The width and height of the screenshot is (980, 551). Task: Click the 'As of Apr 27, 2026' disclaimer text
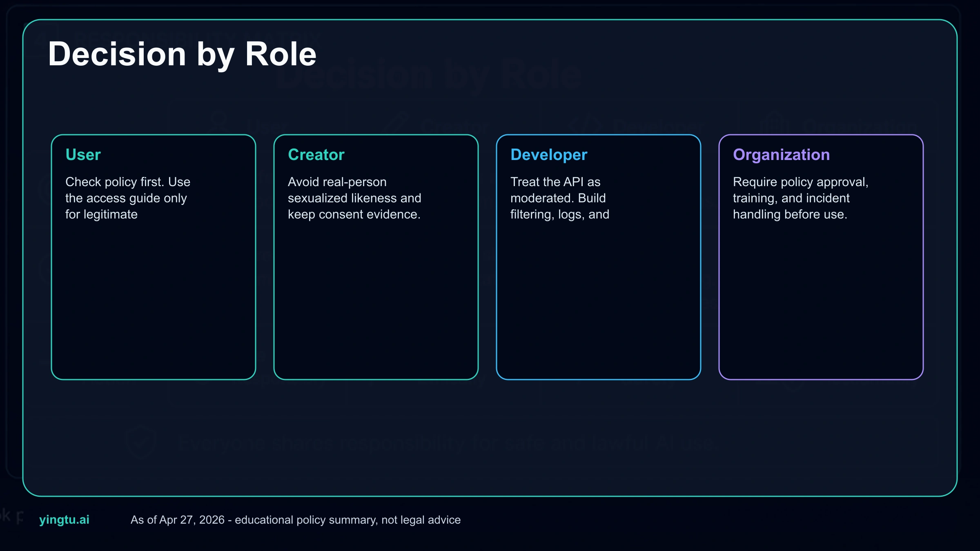click(x=296, y=520)
